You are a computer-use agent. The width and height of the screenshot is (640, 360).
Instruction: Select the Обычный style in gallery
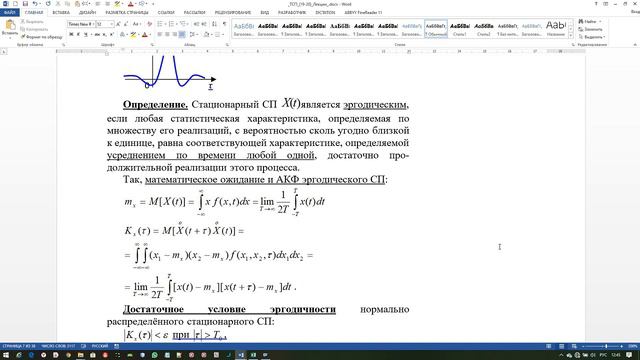(436, 29)
